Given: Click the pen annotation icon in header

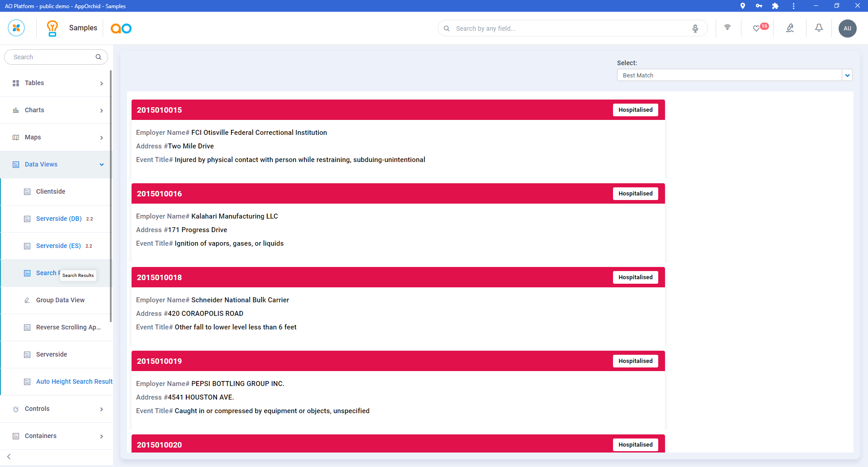Looking at the screenshot, I should click(790, 28).
